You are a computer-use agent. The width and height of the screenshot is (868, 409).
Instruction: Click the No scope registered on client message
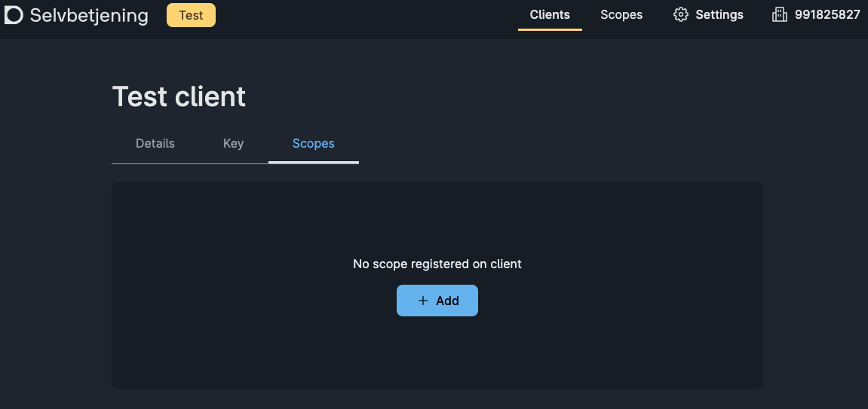(437, 264)
